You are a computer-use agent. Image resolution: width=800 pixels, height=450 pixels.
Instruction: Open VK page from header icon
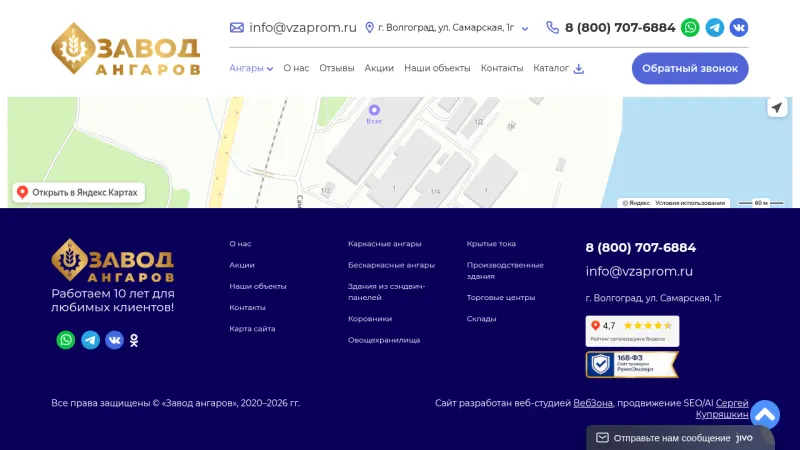pyautogui.click(x=739, y=28)
